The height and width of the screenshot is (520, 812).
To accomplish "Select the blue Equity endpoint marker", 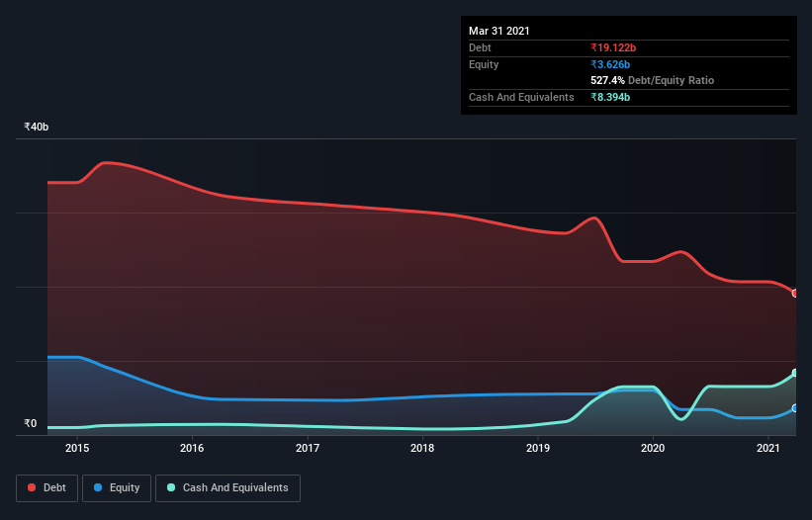I will (x=795, y=408).
